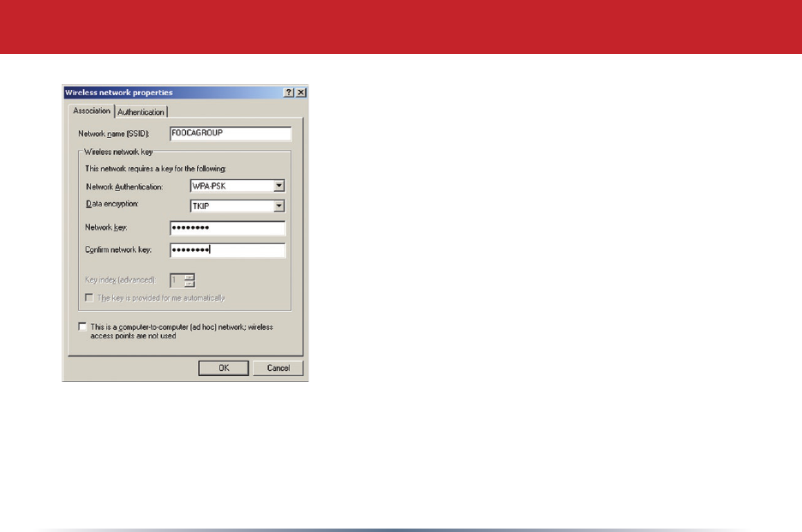The image size is (802, 532).
Task: Click the Wireless network properties title bar
Action: tap(174, 93)
